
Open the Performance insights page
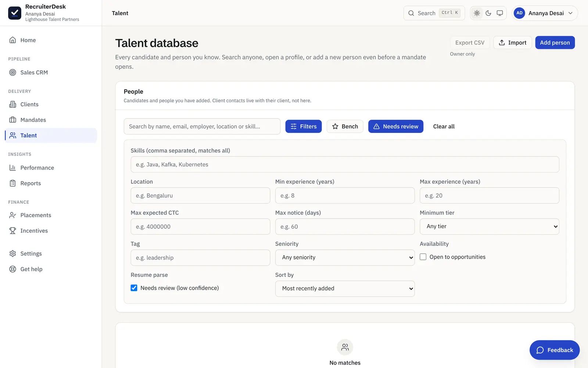(51, 168)
